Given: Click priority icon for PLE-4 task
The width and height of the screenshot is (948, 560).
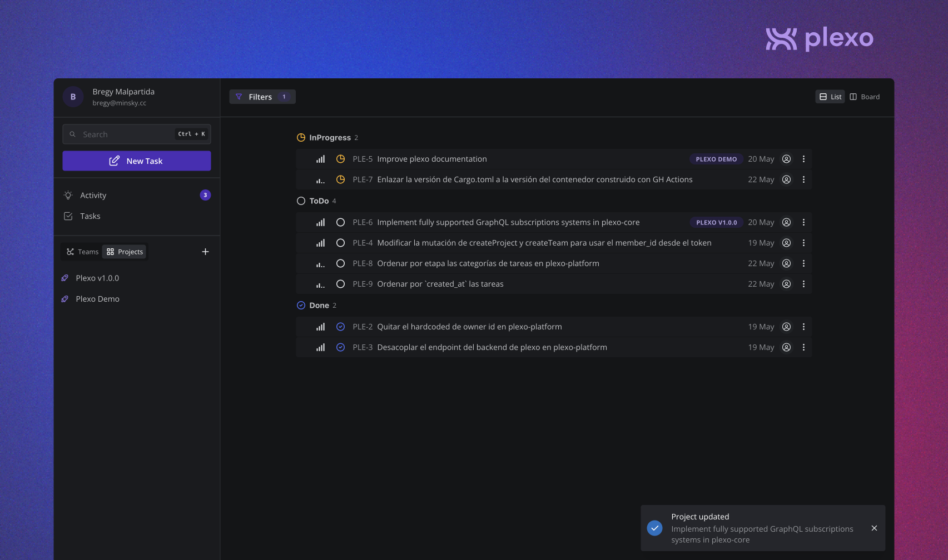Looking at the screenshot, I should coord(320,243).
